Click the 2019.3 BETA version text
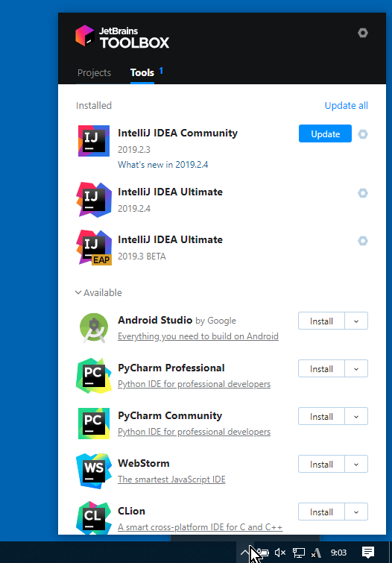The image size is (392, 563). (x=142, y=257)
